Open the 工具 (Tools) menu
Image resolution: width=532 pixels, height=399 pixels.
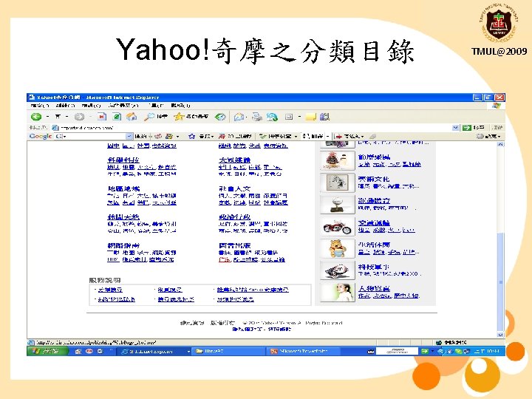click(x=157, y=106)
